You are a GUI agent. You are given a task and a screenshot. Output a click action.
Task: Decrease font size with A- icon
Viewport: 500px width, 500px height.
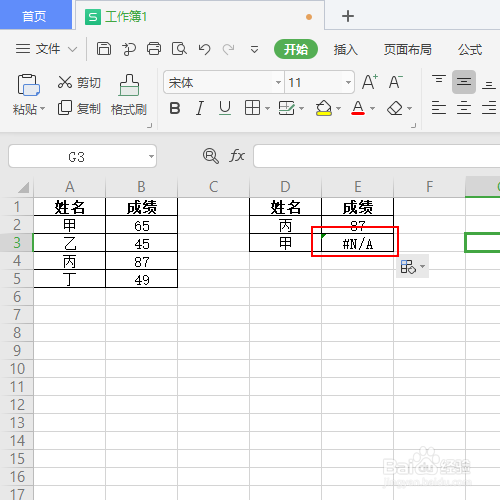396,82
